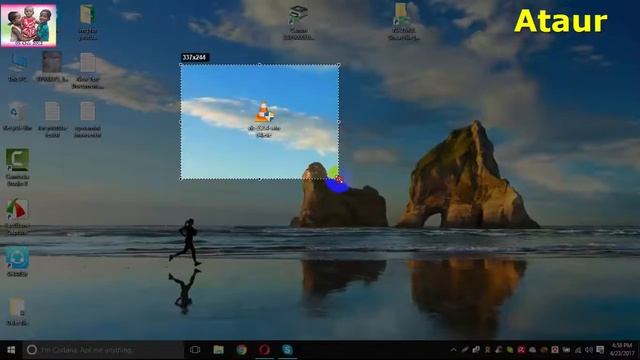
Task: Click the pen-shaped tray icon beside the chevron
Action: [x=465, y=350]
